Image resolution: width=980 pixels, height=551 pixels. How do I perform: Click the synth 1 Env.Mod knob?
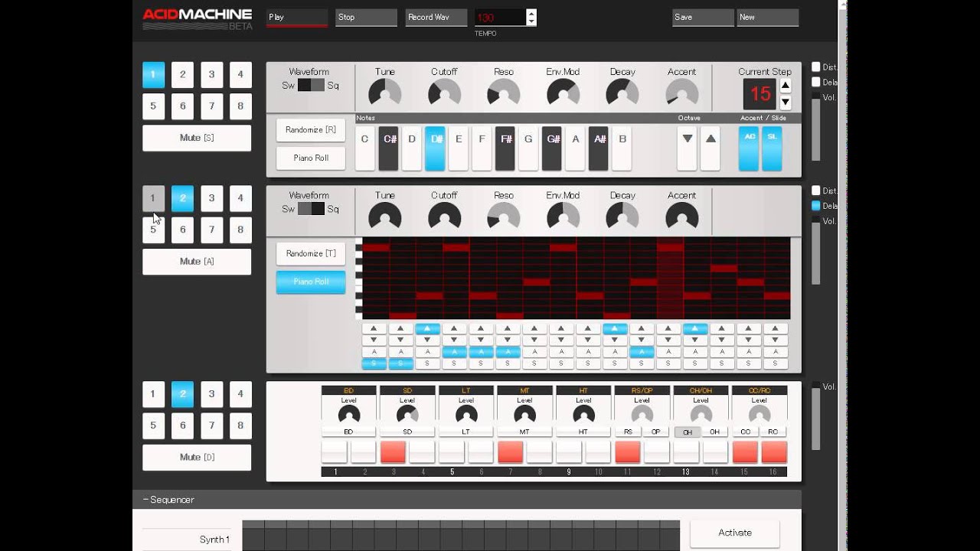tap(563, 93)
